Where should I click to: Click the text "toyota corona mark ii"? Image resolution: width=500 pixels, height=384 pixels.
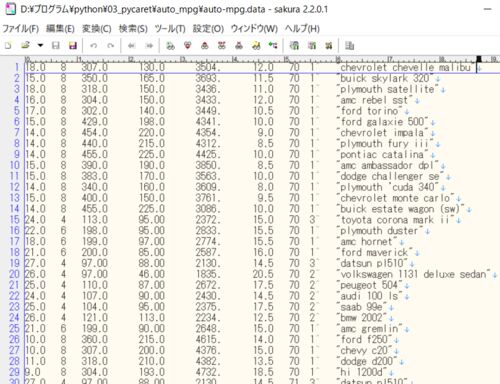click(395, 220)
